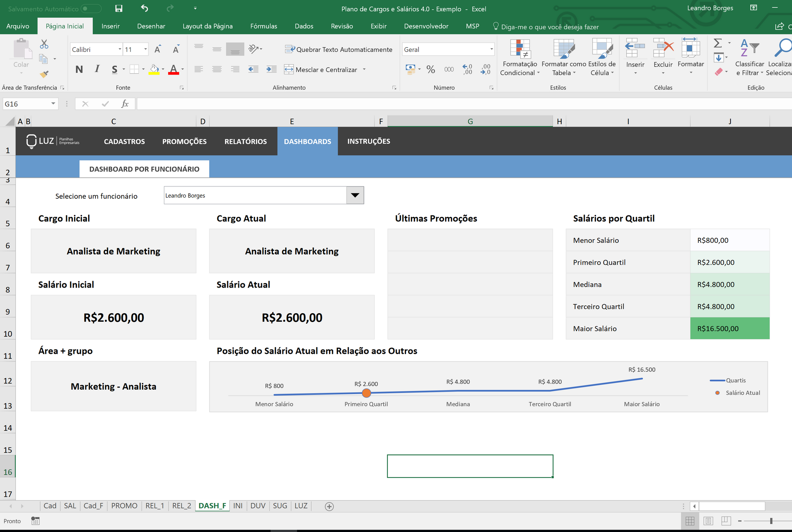Decrease font size with smaller A icon
This screenshot has width=792, height=532.
pos(176,49)
